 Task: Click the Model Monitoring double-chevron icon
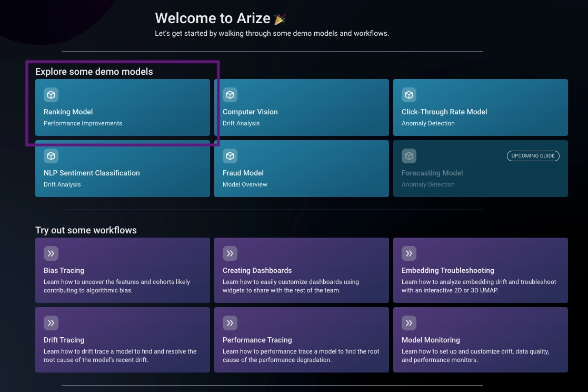point(409,323)
